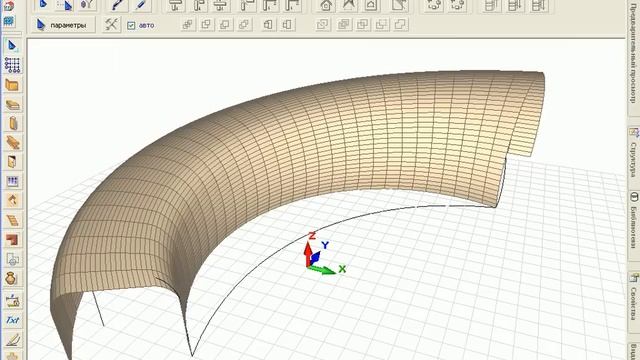
Task: Choose the wooden panel tool in sidebar
Action: point(12,85)
